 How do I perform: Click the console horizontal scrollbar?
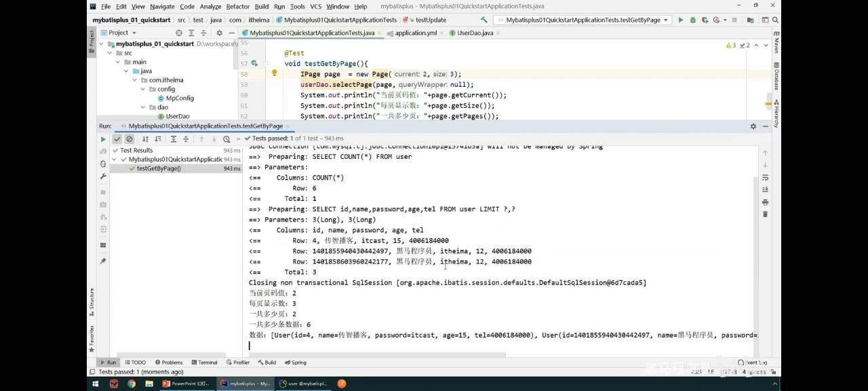point(377,354)
